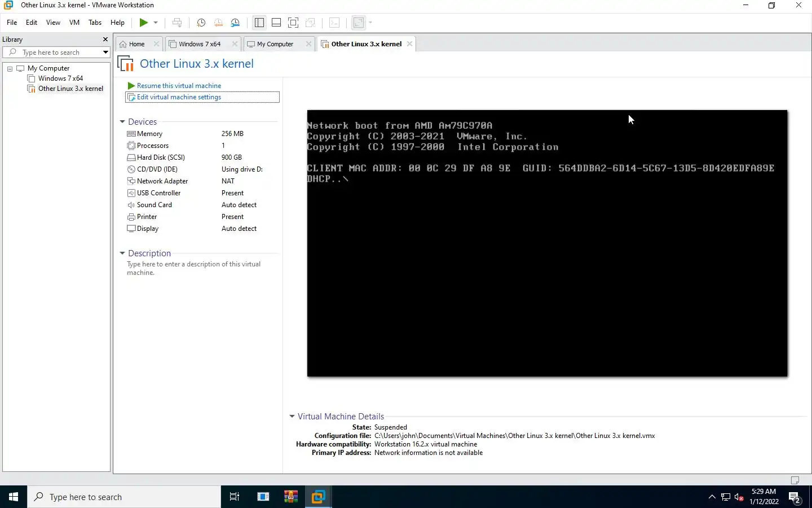Click the console view toolbar icon
Viewport: 812px width, 508px height.
[x=334, y=23]
